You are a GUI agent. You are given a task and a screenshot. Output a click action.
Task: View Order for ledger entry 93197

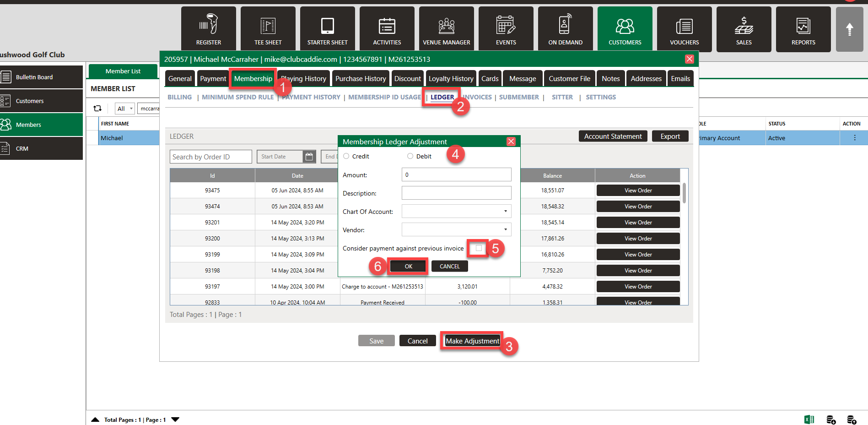click(x=638, y=286)
